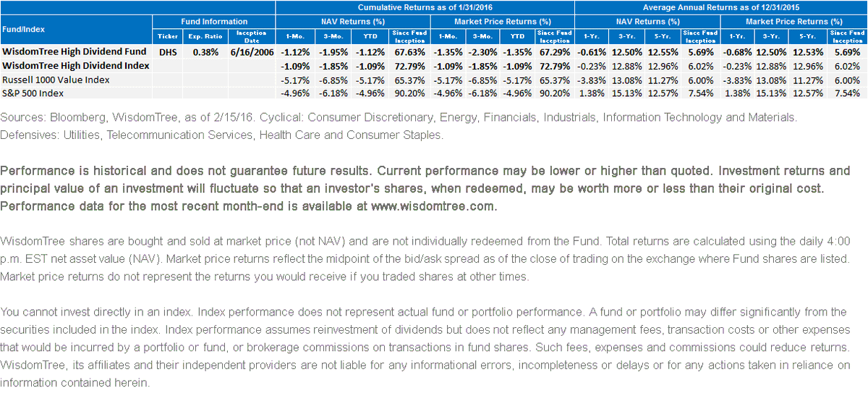
Task: Click the Cumulative Returns as of 1/31/2016 header
Action: point(425,7)
